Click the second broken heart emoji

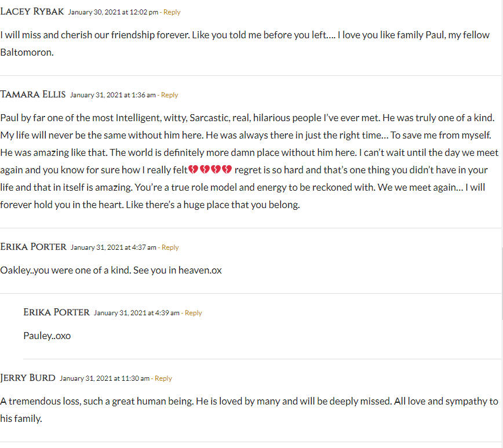coord(205,169)
